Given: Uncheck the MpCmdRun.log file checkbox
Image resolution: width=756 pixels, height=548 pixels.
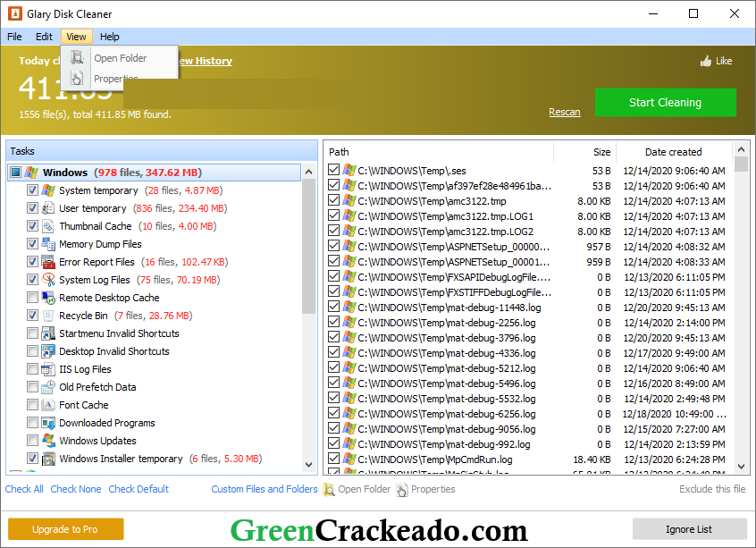Looking at the screenshot, I should pos(333,459).
